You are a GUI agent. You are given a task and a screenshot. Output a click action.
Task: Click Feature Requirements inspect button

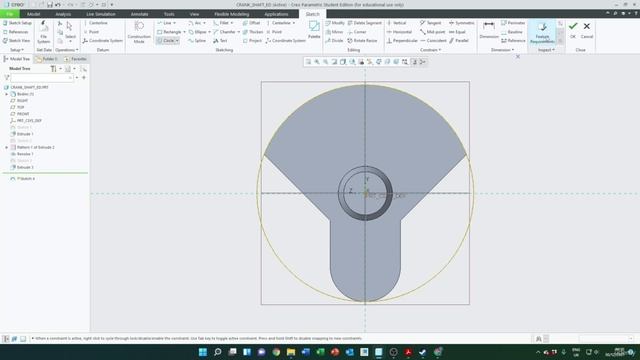click(542, 33)
